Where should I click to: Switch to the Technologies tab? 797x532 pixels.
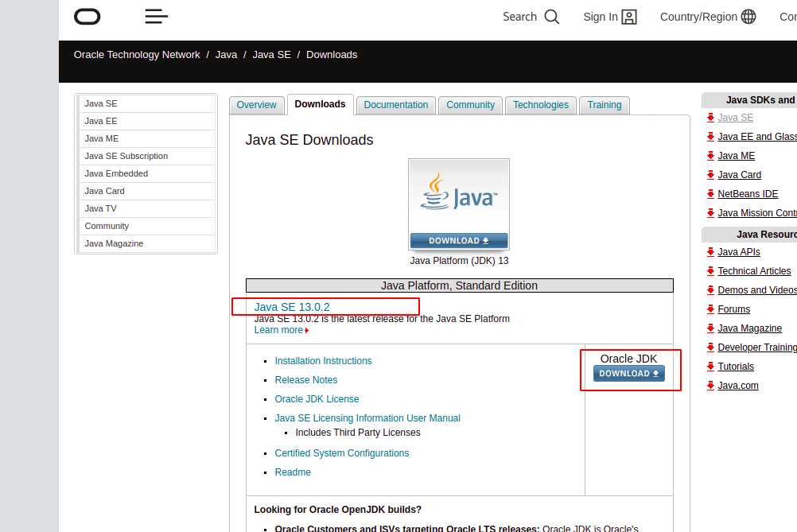pos(541,105)
